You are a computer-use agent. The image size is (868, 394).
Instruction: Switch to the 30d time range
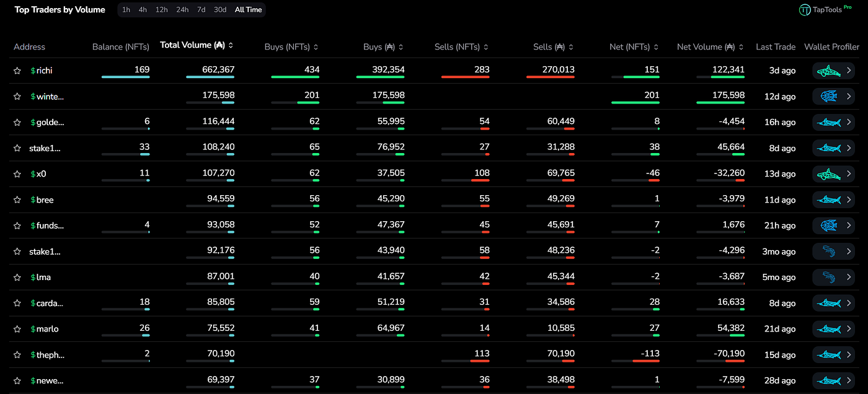tap(220, 10)
